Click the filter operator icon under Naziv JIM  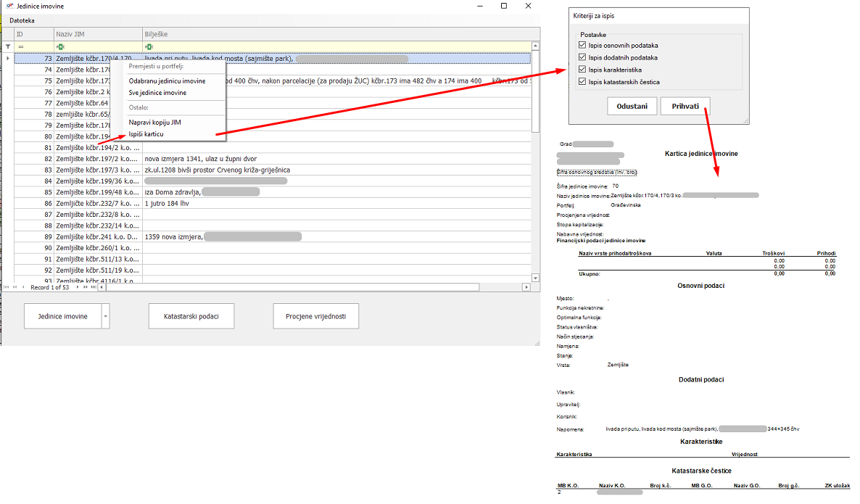pos(60,46)
